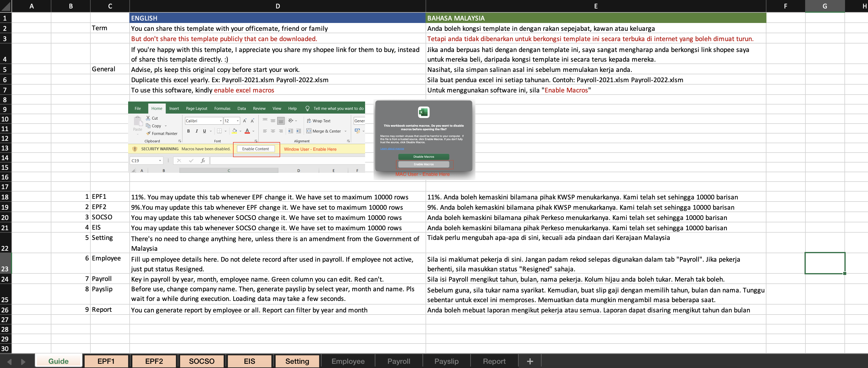Click the Excel app icon in the macro dialog
The image size is (868, 368).
click(x=423, y=112)
